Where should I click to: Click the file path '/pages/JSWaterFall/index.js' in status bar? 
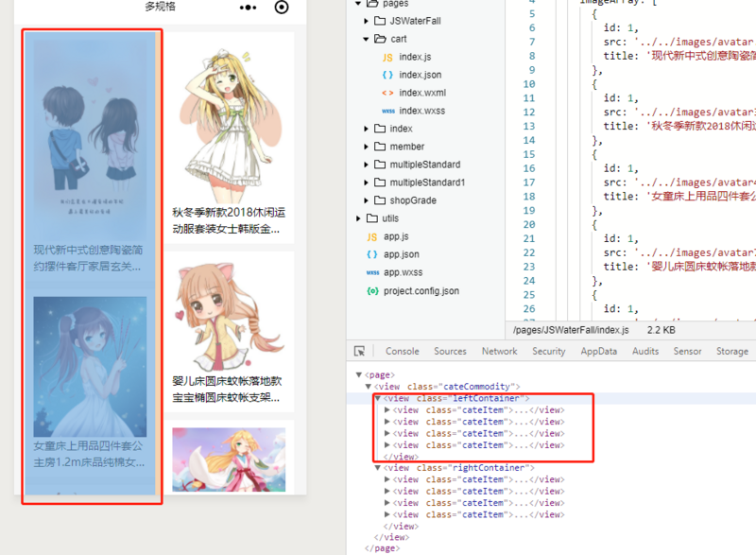click(571, 330)
